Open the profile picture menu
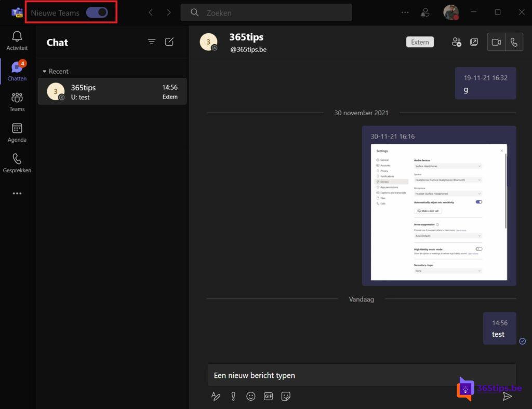Screen dimensions: 532x409 451,12
